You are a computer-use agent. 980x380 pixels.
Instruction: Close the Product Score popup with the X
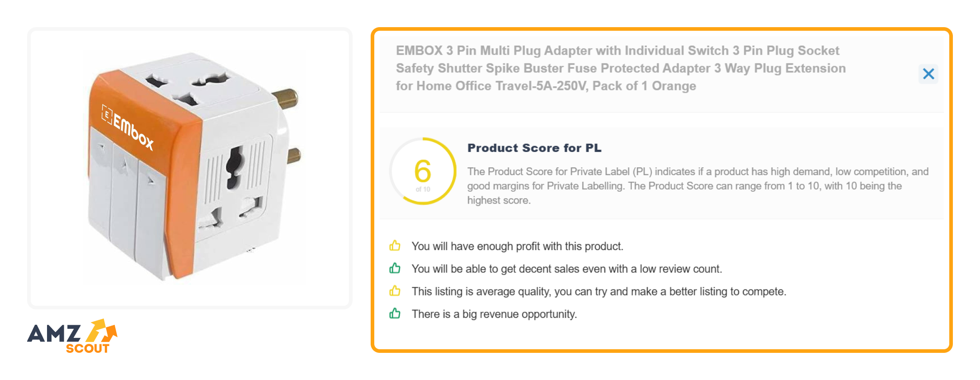928,74
